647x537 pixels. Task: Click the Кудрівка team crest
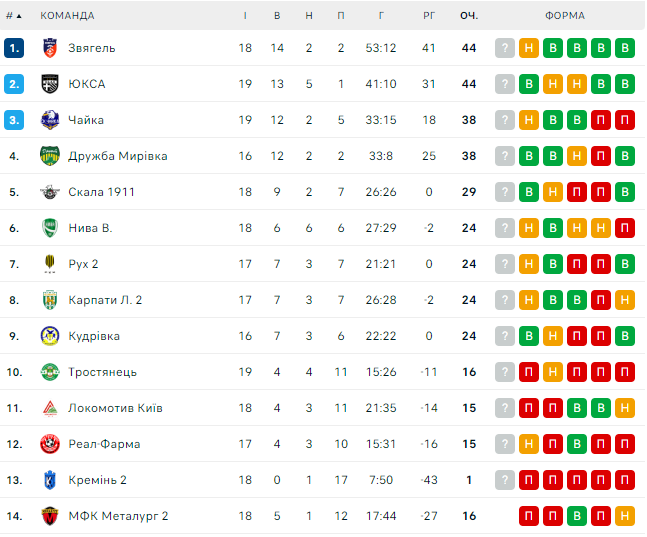[x=50, y=336]
